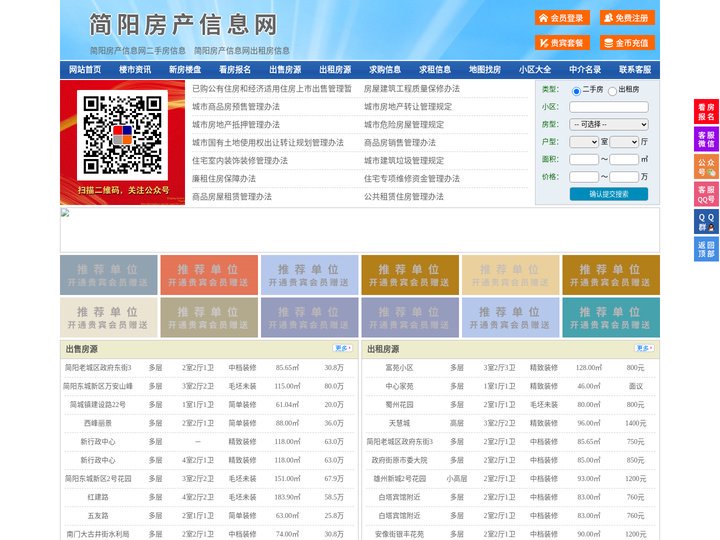Image resolution: width=720 pixels, height=540 pixels.
Task: Open the 房型 可选择 dropdown
Action: point(609,124)
